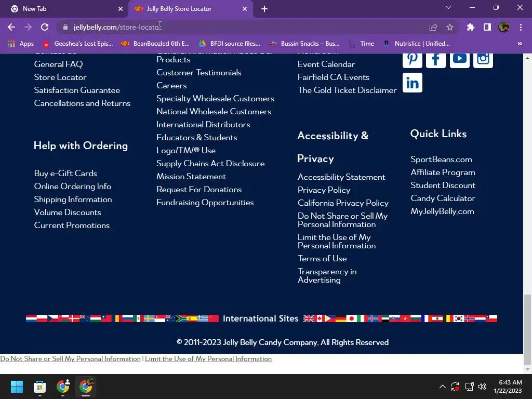Click the Japan flag in International Sites
The height and width of the screenshot is (399, 532).
[x=352, y=318]
